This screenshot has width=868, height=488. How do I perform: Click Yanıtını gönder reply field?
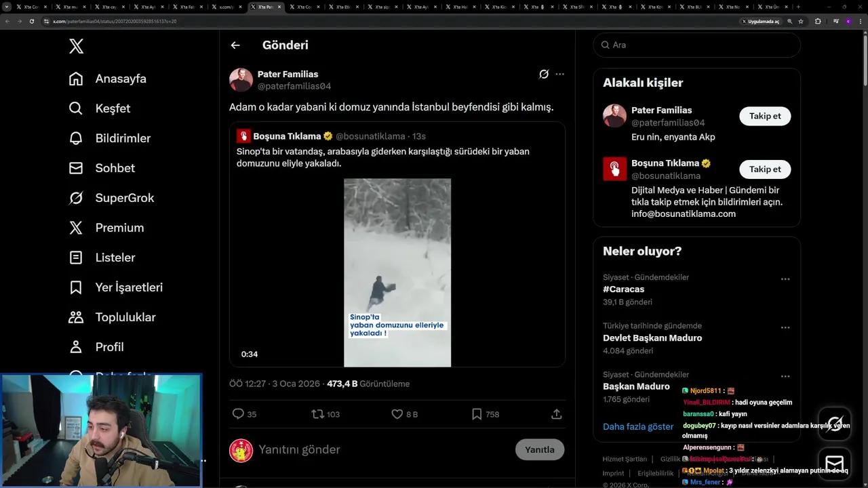(383, 449)
